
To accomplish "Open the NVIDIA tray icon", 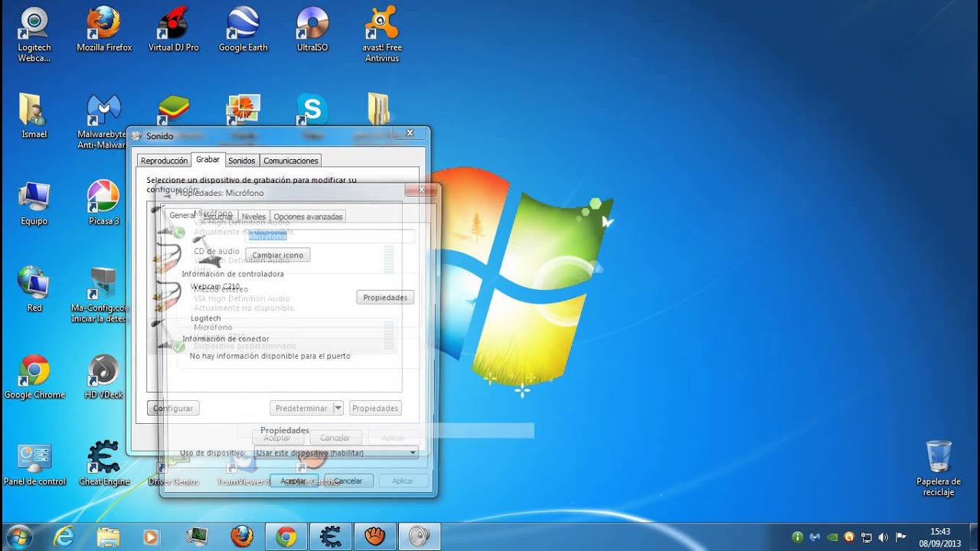I will coord(831,537).
